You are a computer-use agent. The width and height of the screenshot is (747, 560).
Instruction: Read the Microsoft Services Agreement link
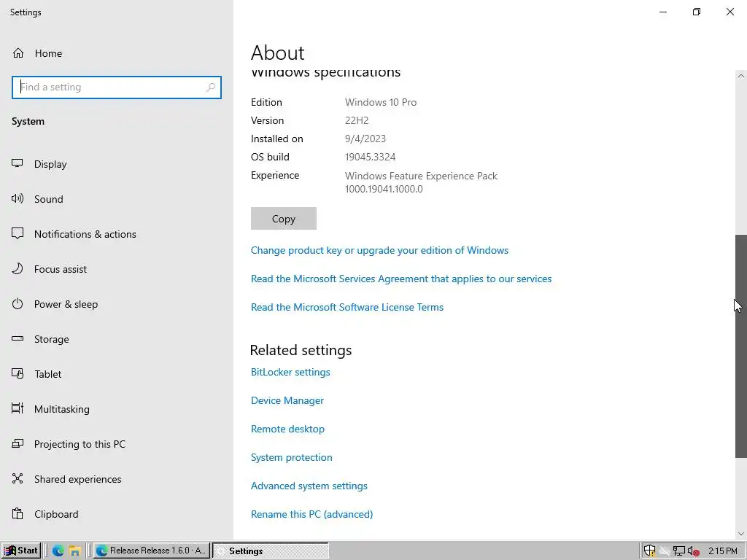pyautogui.click(x=401, y=279)
